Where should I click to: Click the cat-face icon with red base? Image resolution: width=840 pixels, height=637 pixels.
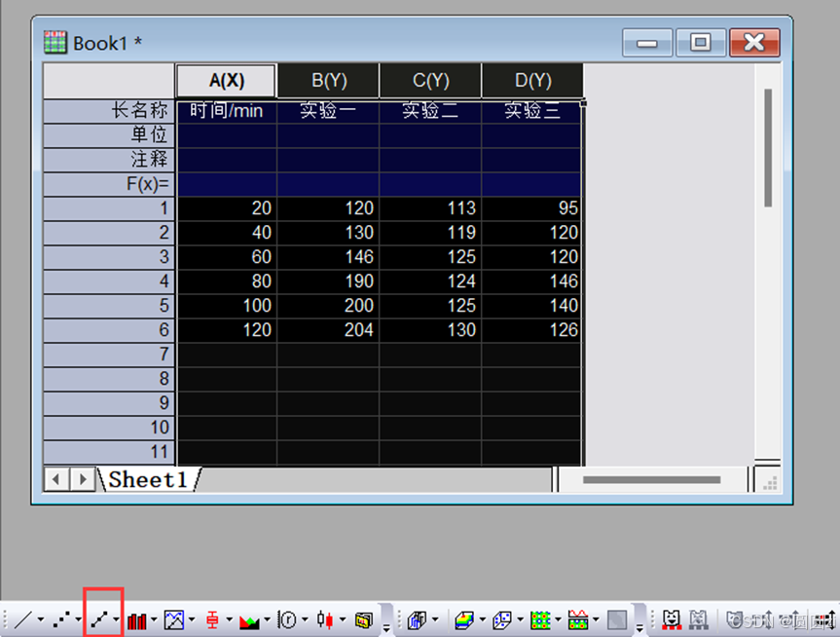coord(672,619)
